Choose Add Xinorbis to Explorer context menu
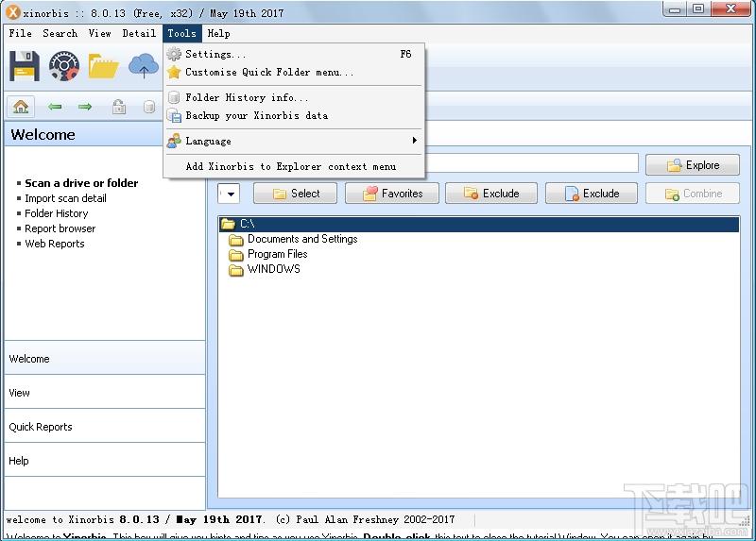 294,167
